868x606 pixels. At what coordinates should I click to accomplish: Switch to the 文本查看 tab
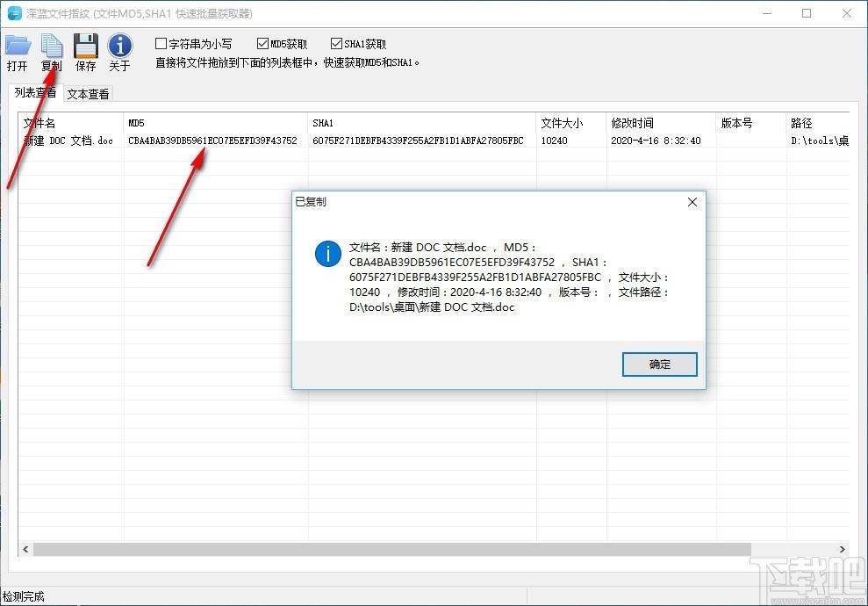tap(88, 94)
